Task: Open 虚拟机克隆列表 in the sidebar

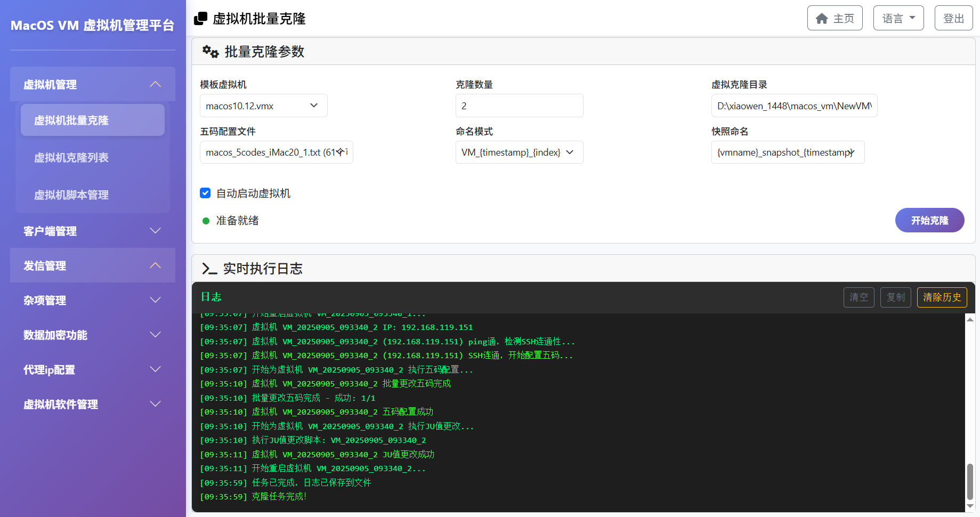Action: click(71, 158)
